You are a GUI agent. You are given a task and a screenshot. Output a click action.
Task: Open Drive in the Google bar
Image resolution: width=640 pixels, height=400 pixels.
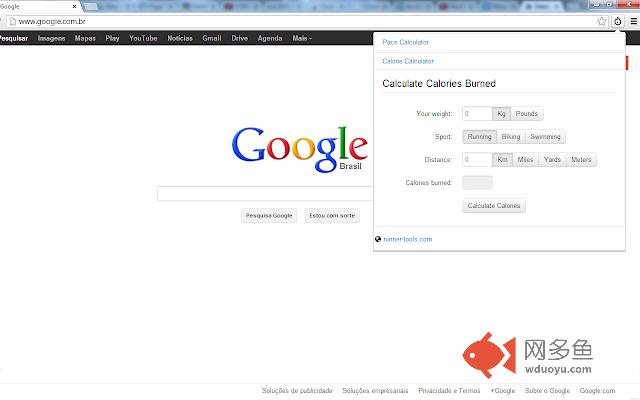coord(240,38)
